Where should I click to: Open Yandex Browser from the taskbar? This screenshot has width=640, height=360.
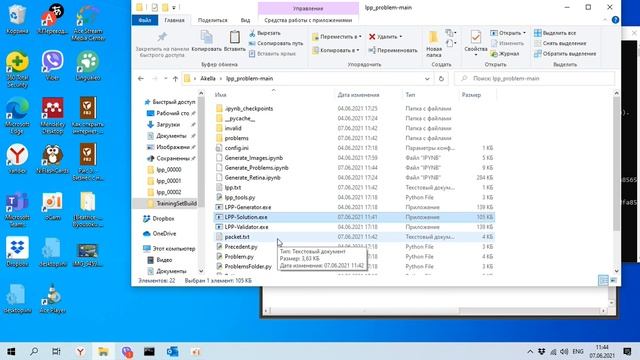80,351
